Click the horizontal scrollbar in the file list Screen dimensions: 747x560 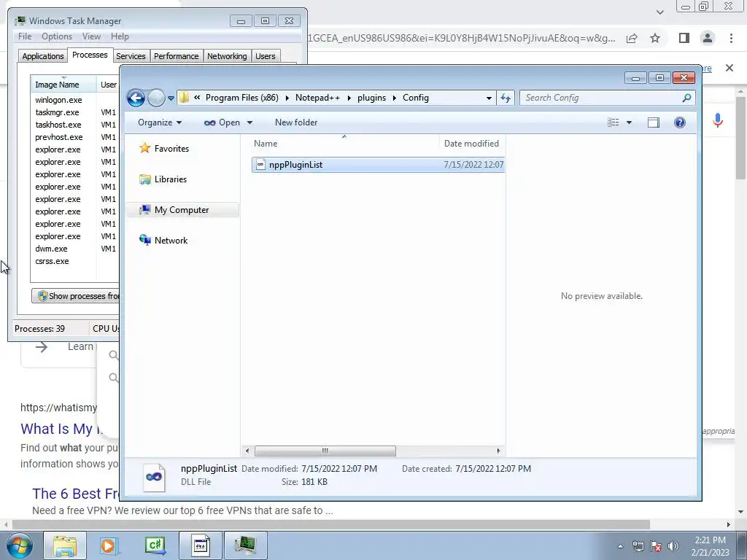click(x=325, y=451)
